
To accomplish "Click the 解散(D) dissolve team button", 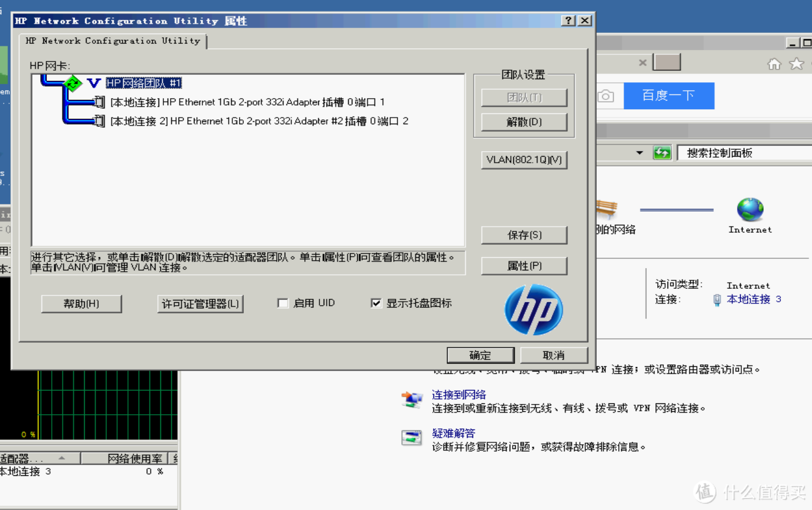I will 524,122.
